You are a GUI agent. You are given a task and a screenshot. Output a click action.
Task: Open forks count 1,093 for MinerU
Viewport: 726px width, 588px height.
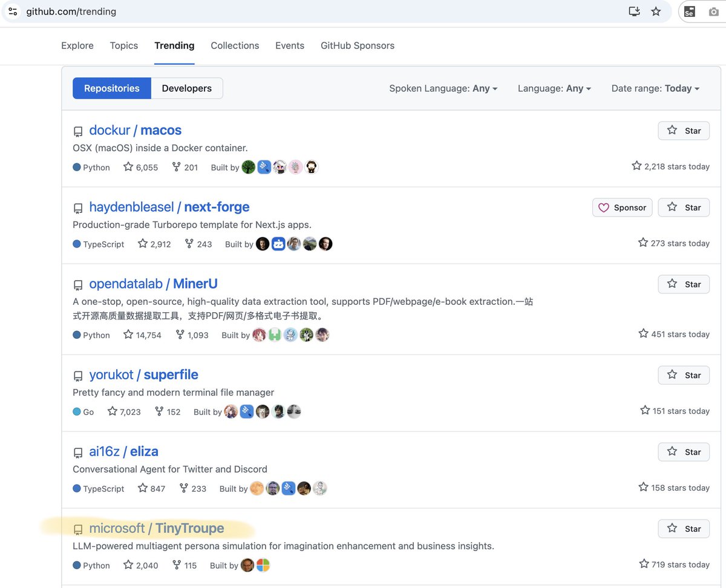click(x=192, y=335)
